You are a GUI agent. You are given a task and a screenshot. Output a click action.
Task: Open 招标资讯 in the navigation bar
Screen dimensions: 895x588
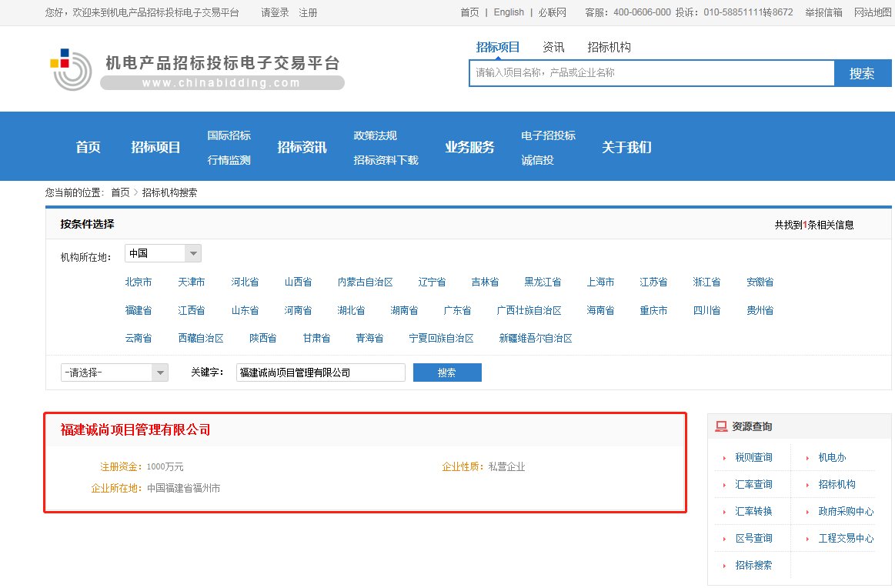(302, 147)
